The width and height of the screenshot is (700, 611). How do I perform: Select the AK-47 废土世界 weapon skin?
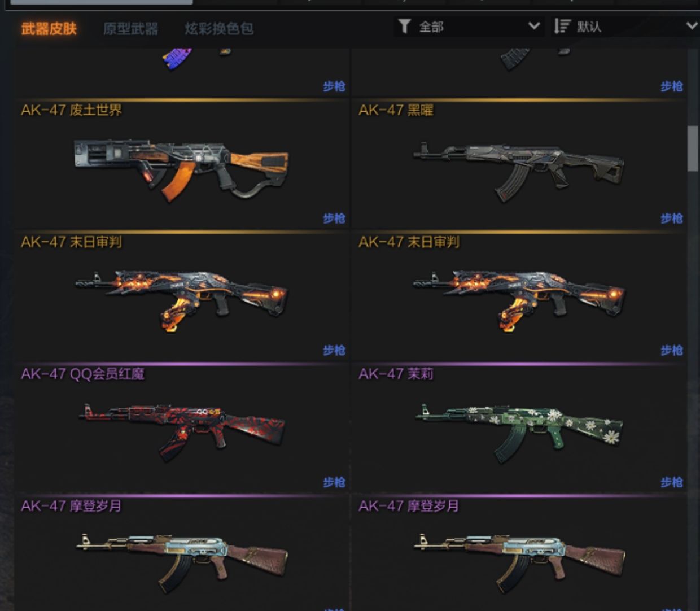tap(182, 163)
